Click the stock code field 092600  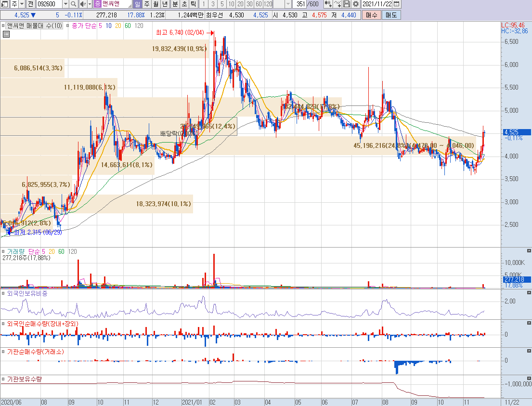tap(49, 4)
